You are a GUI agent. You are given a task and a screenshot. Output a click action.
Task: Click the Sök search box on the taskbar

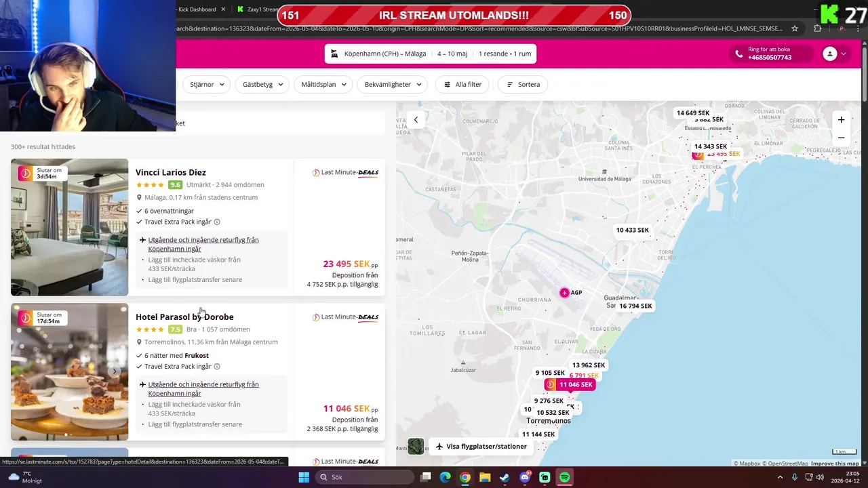coord(365,477)
